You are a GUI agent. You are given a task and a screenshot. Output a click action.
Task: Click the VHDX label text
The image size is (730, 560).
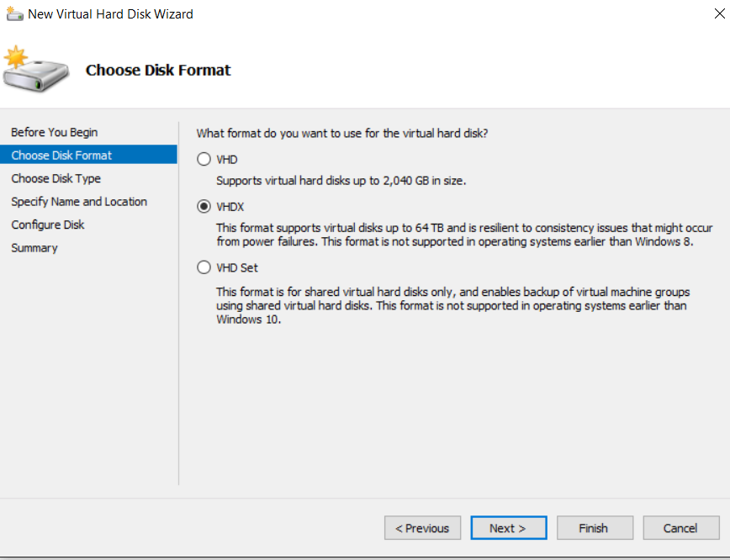coord(230,207)
